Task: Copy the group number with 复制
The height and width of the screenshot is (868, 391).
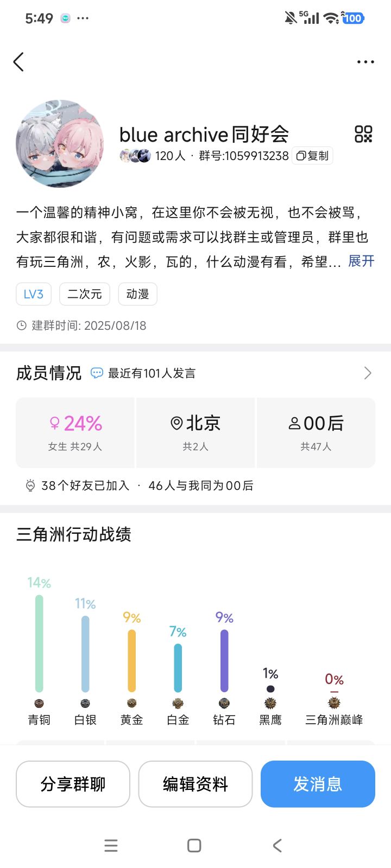Action: click(312, 156)
